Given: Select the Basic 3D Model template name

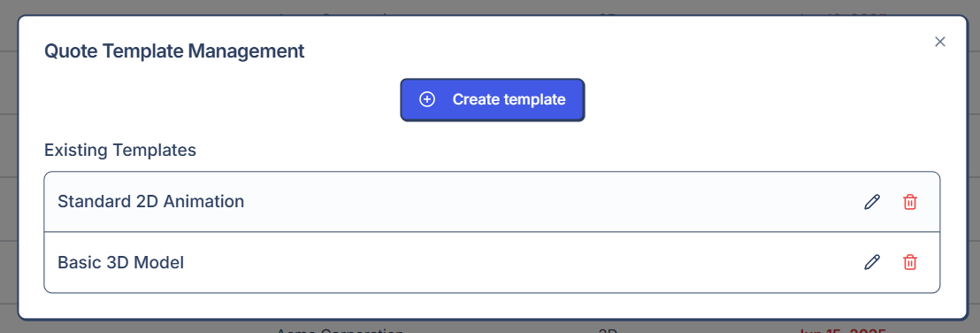Looking at the screenshot, I should (120, 262).
